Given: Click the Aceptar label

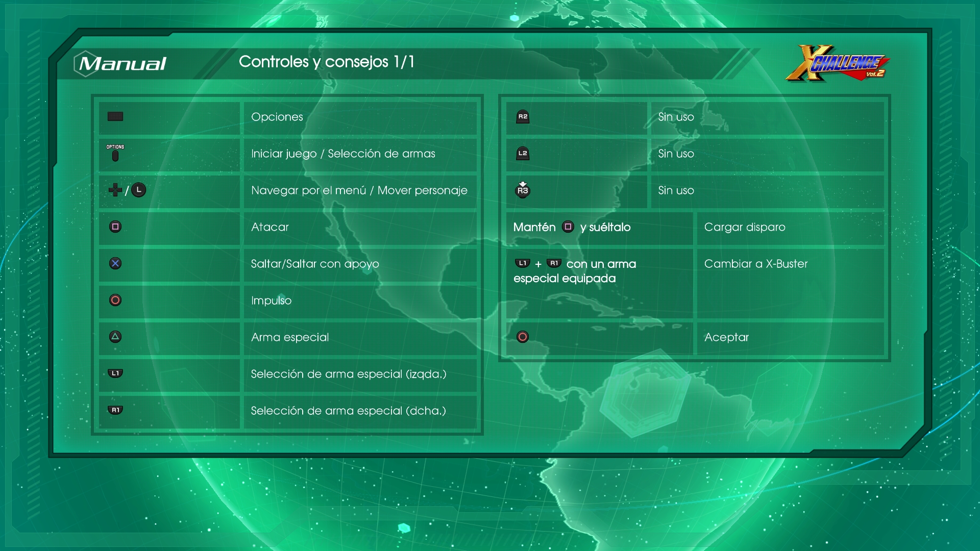Looking at the screenshot, I should (726, 337).
